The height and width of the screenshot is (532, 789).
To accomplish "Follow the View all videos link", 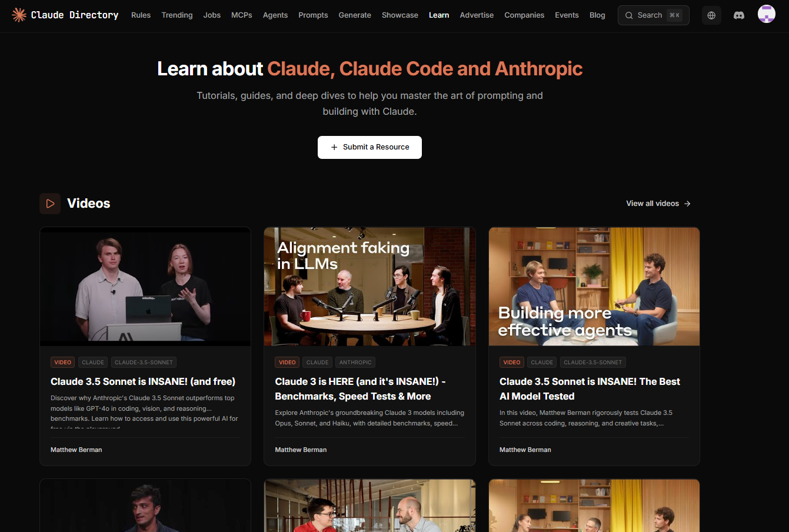I will (x=652, y=203).
